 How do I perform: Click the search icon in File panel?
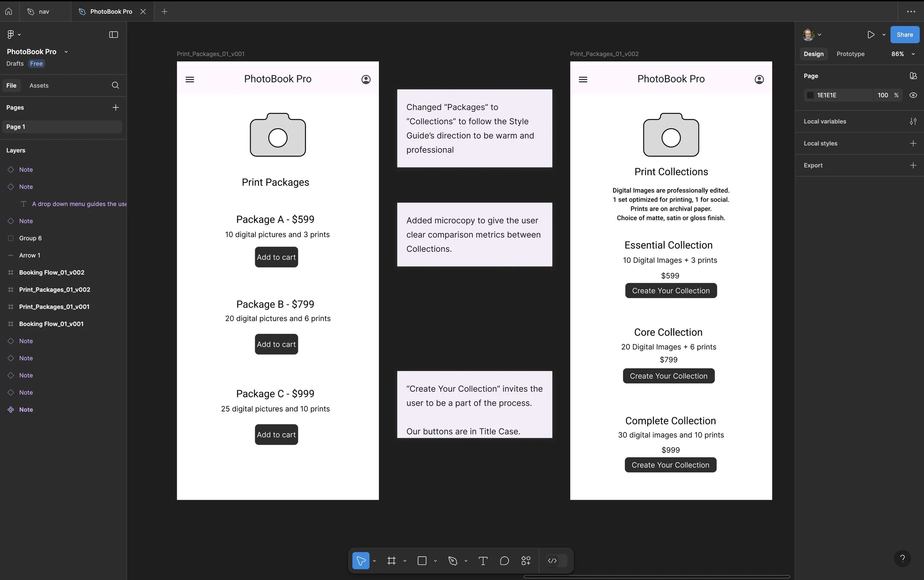click(x=115, y=85)
